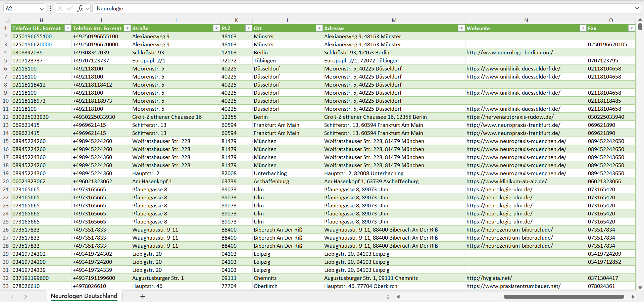
Task: Add a new sheet with plus icon
Action: (x=143, y=297)
